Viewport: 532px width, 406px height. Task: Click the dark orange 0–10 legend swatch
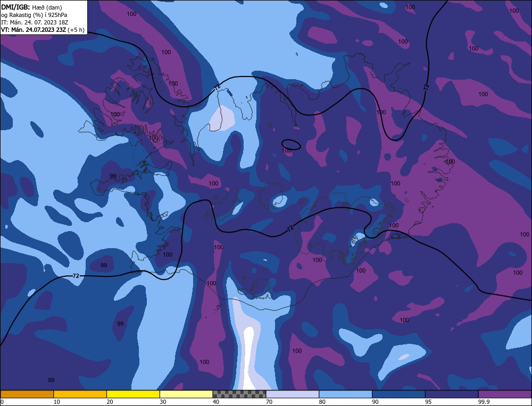[x=27, y=394]
